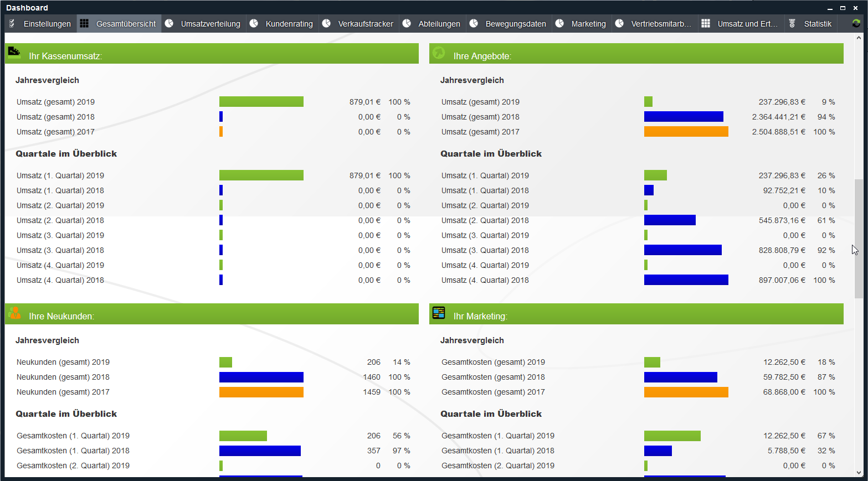The width and height of the screenshot is (868, 481).
Task: Click the grid icon of Umsatz und Ert… tab
Action: click(706, 23)
